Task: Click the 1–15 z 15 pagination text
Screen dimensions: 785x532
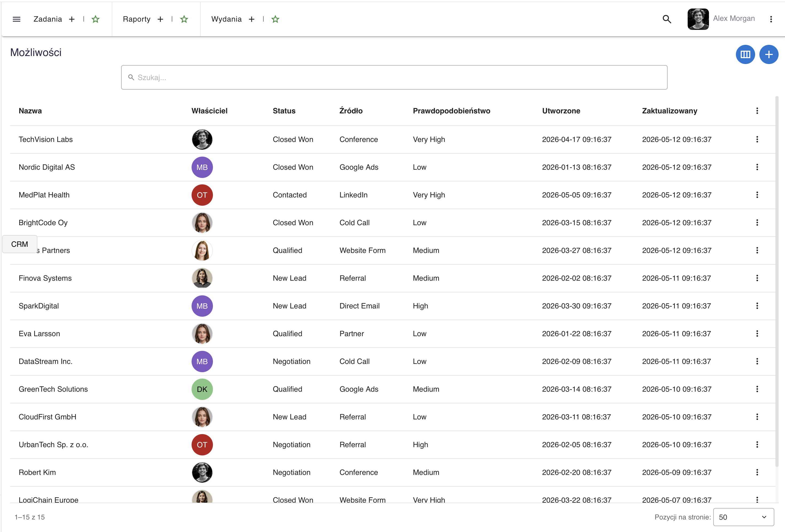Action: pos(29,517)
